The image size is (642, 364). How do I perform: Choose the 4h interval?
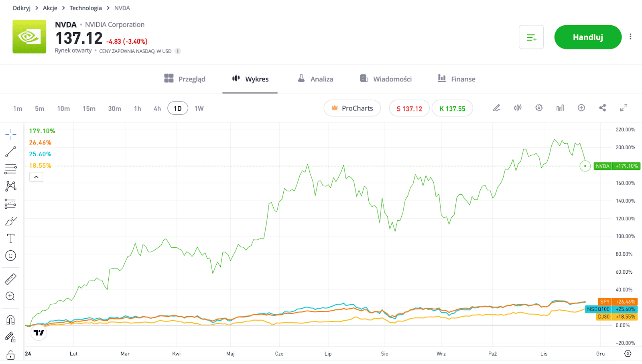[157, 109]
